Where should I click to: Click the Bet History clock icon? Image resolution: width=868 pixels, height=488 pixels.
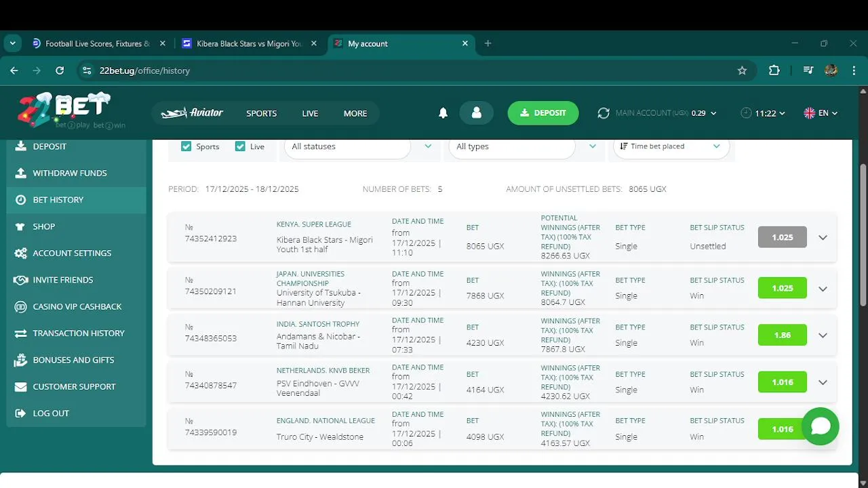pos(20,200)
